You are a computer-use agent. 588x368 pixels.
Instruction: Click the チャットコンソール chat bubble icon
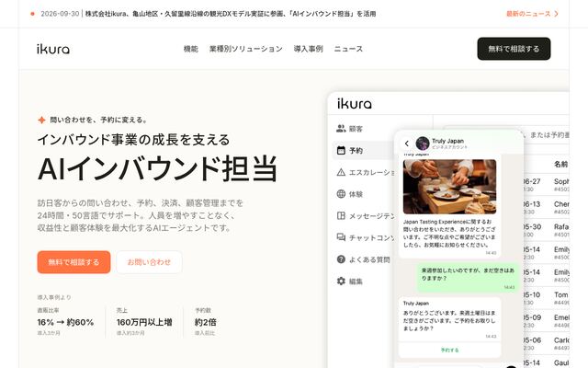click(341, 237)
